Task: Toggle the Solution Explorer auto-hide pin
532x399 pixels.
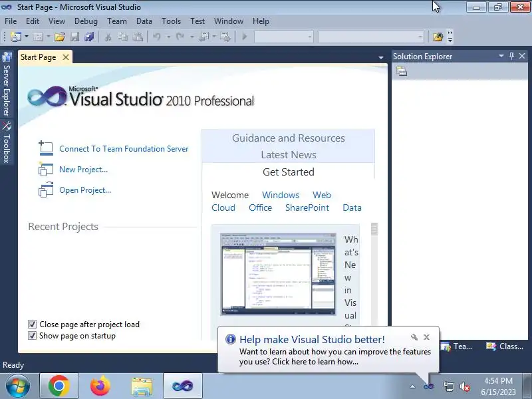Action: [511, 56]
